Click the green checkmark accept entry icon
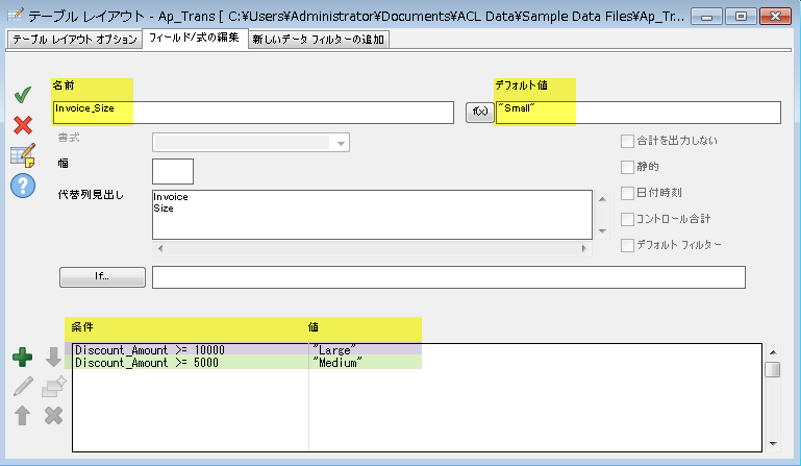 tap(22, 95)
